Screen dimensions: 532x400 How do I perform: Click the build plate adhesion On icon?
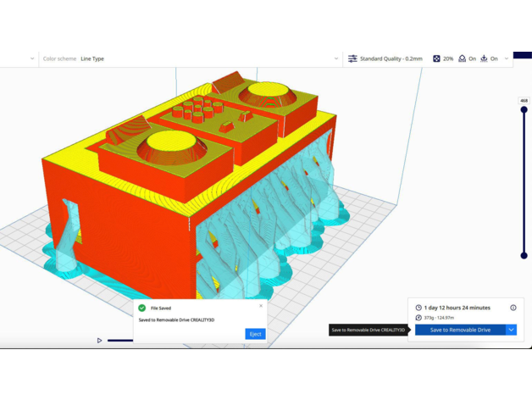pos(484,58)
